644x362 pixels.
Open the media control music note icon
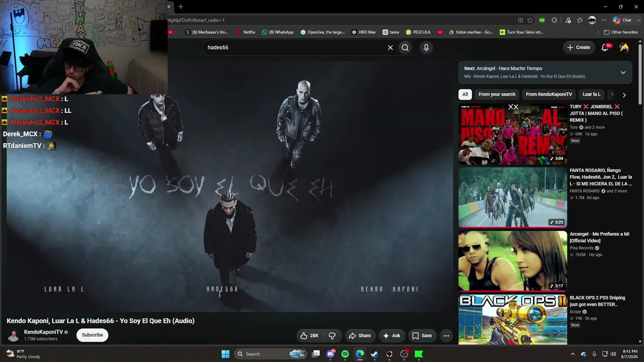point(568,20)
